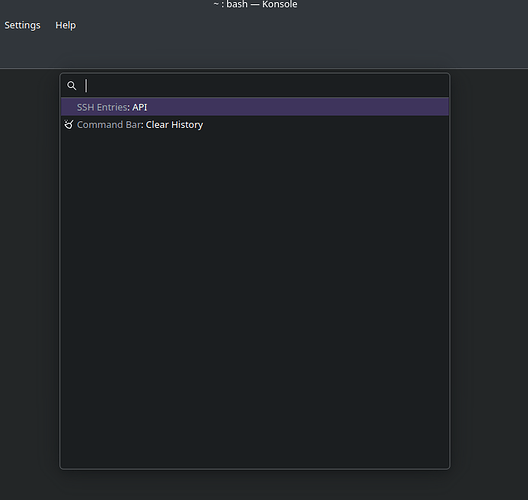Select the SSH Entries: API entry
Image resolution: width=528 pixels, height=500 pixels.
[x=255, y=107]
